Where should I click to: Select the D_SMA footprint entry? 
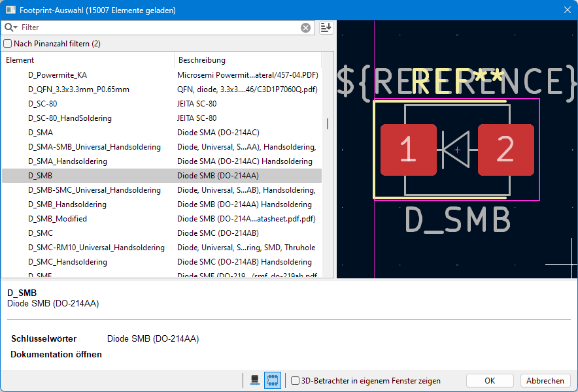click(x=41, y=133)
